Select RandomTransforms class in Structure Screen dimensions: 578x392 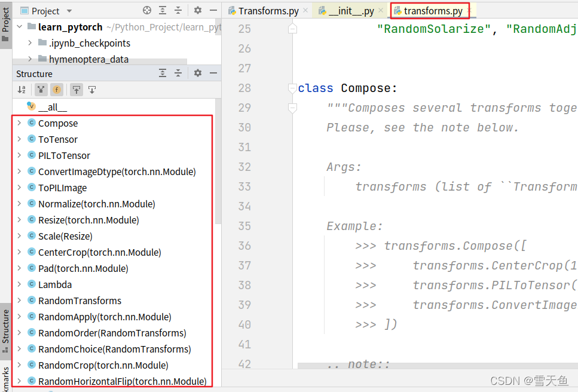(x=79, y=301)
